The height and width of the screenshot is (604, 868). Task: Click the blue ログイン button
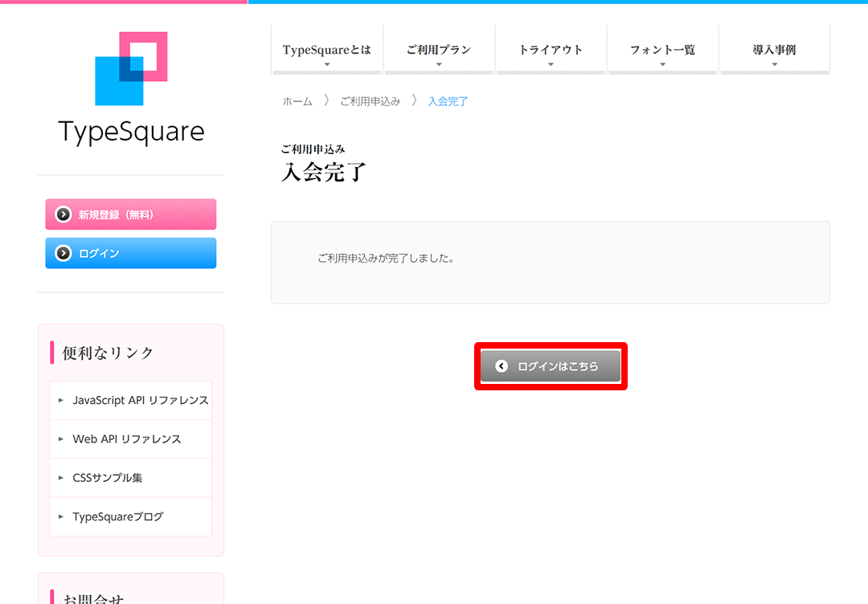(131, 253)
